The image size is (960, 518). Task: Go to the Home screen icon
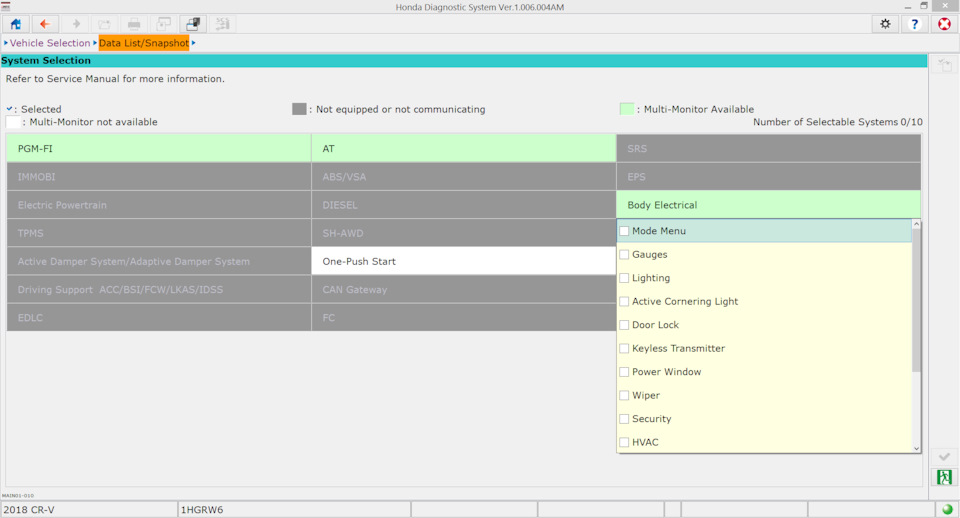pos(15,24)
